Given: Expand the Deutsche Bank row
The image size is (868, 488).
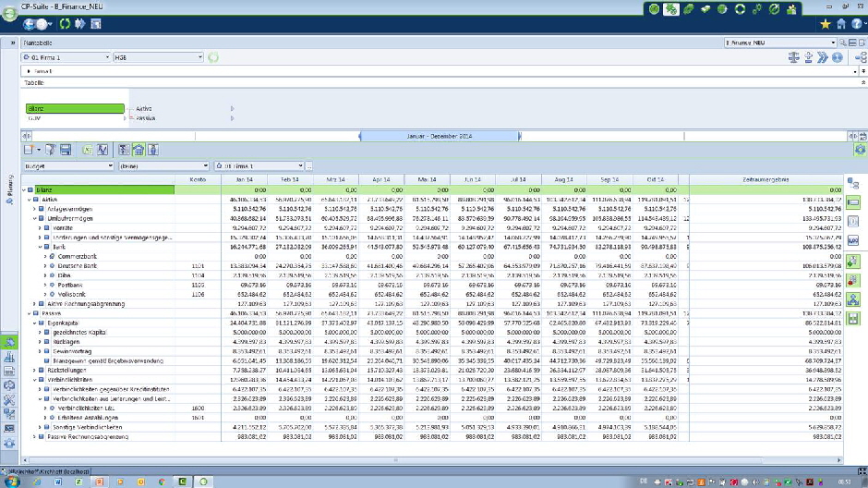Looking at the screenshot, I should (x=45, y=266).
